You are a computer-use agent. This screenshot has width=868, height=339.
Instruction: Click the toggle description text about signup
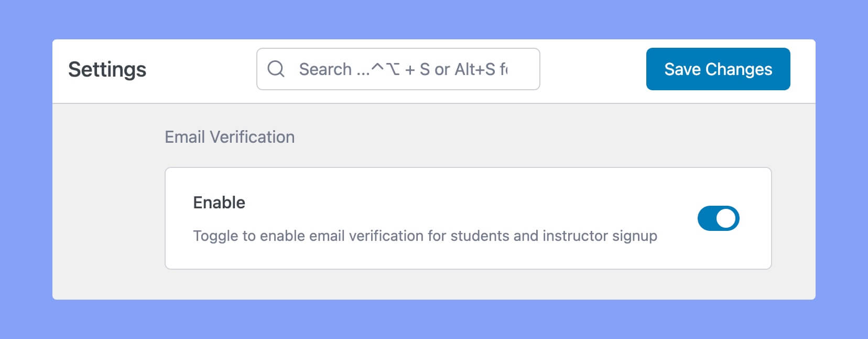(x=425, y=236)
